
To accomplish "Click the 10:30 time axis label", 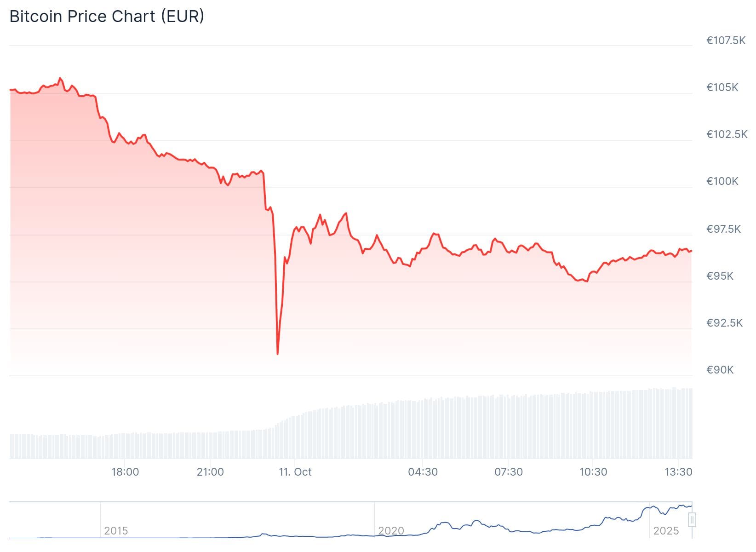I will (x=593, y=472).
